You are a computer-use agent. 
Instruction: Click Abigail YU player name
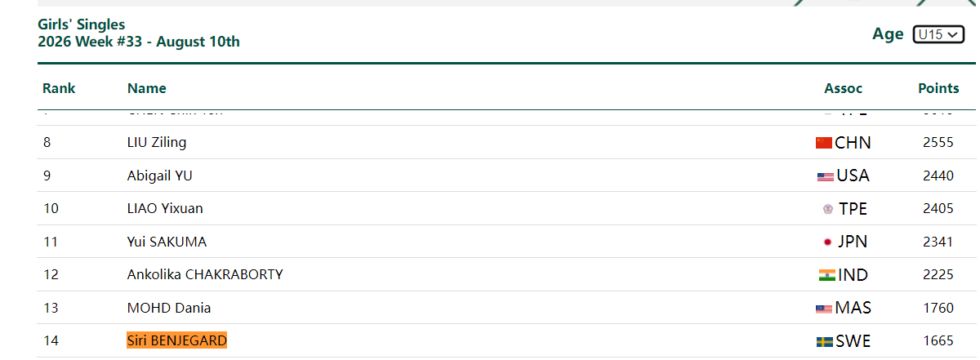160,176
